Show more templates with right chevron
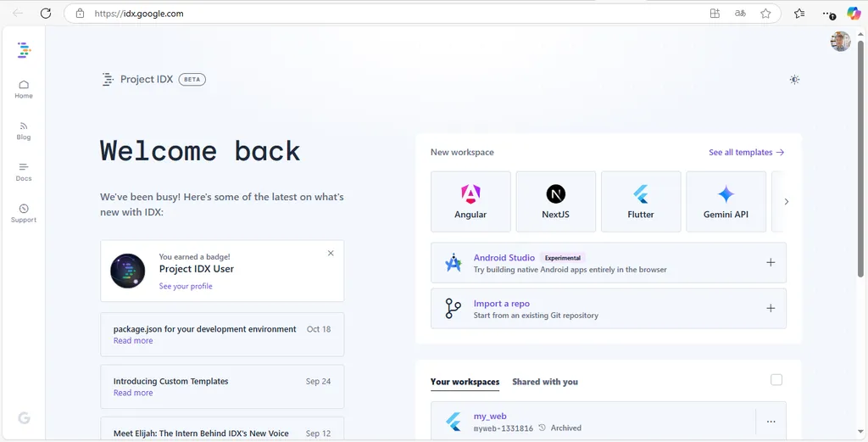 coord(786,202)
